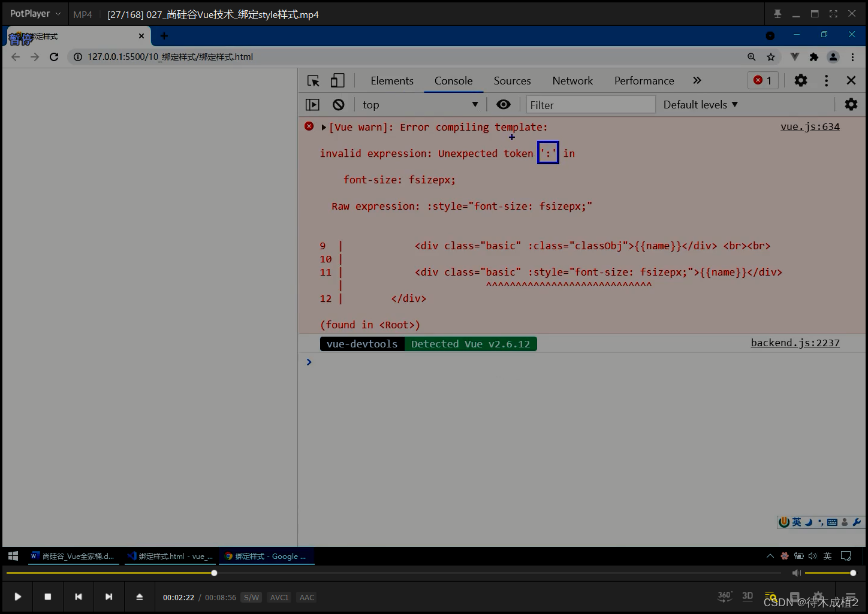This screenshot has height=614, width=868.
Task: Toggle the S/W decoder indicator
Action: click(251, 597)
